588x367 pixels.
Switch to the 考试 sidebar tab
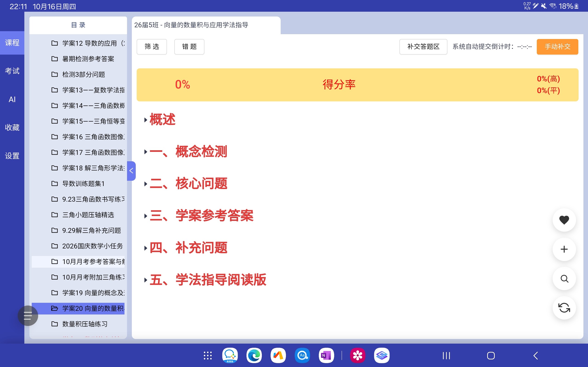click(12, 71)
